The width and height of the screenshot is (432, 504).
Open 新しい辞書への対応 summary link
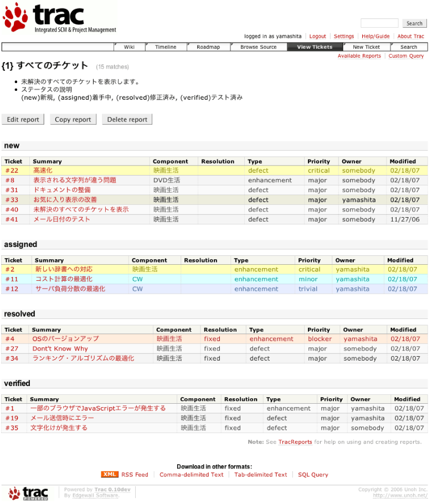[64, 269]
